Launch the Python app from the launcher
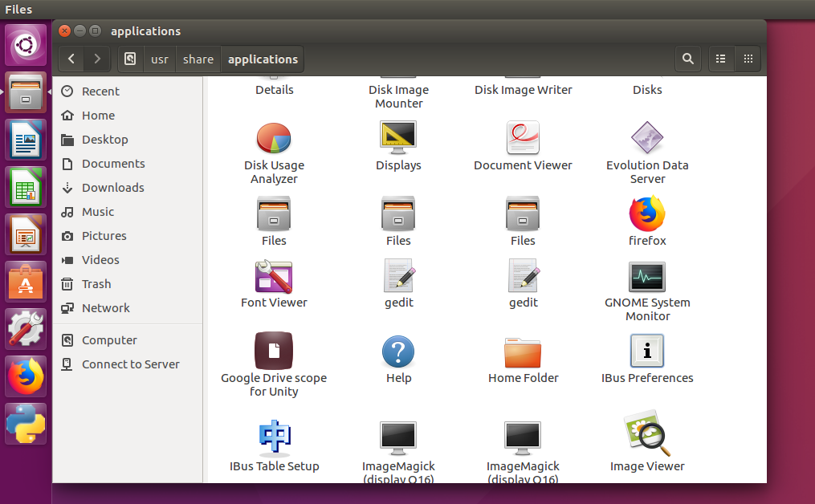The width and height of the screenshot is (815, 504). point(26,424)
